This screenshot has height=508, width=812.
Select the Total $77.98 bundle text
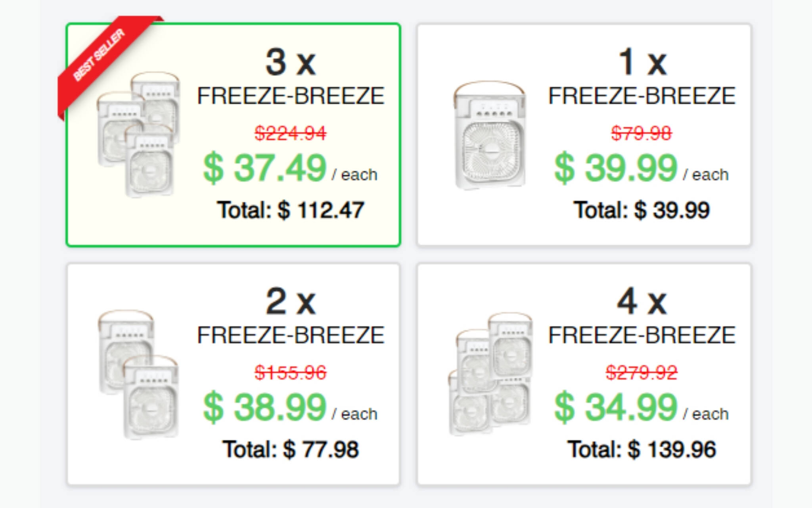coord(290,449)
